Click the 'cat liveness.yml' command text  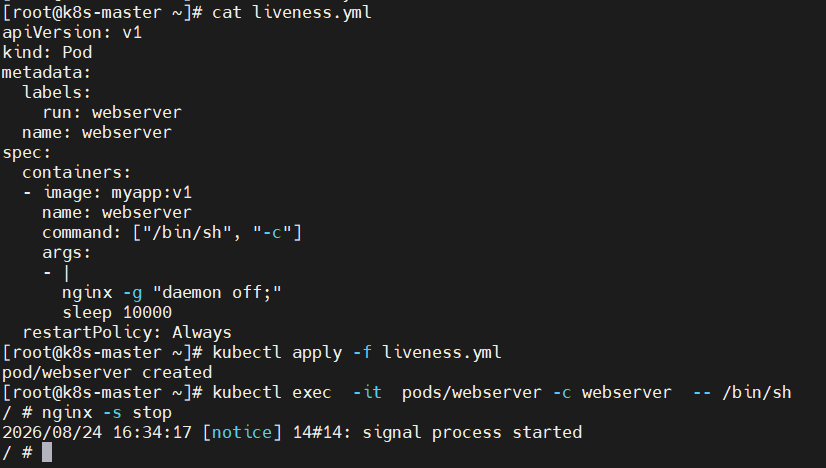click(x=292, y=12)
